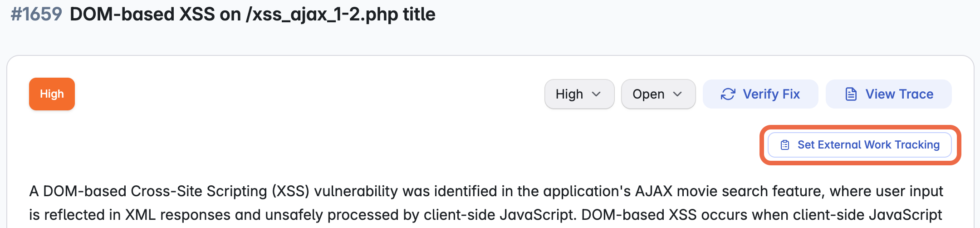The height and width of the screenshot is (228, 980).
Task: Click the issue number #1659
Action: (36, 15)
